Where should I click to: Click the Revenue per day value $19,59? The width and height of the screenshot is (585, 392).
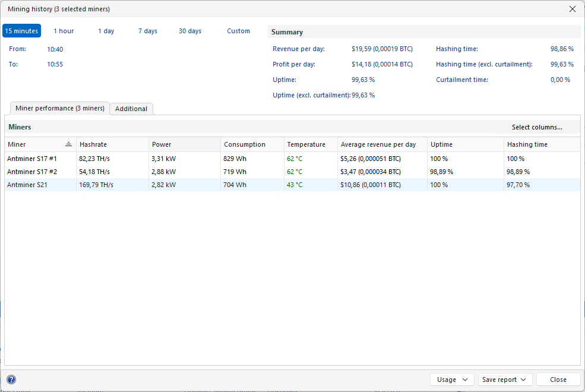pos(382,49)
